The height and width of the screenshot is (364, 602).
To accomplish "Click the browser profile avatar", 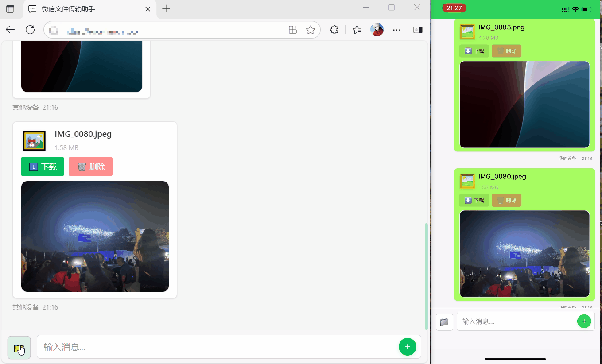I will [377, 30].
